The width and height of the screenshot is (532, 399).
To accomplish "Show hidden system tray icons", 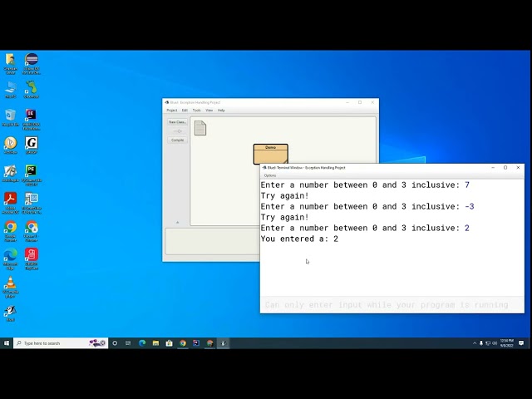I will [x=475, y=343].
